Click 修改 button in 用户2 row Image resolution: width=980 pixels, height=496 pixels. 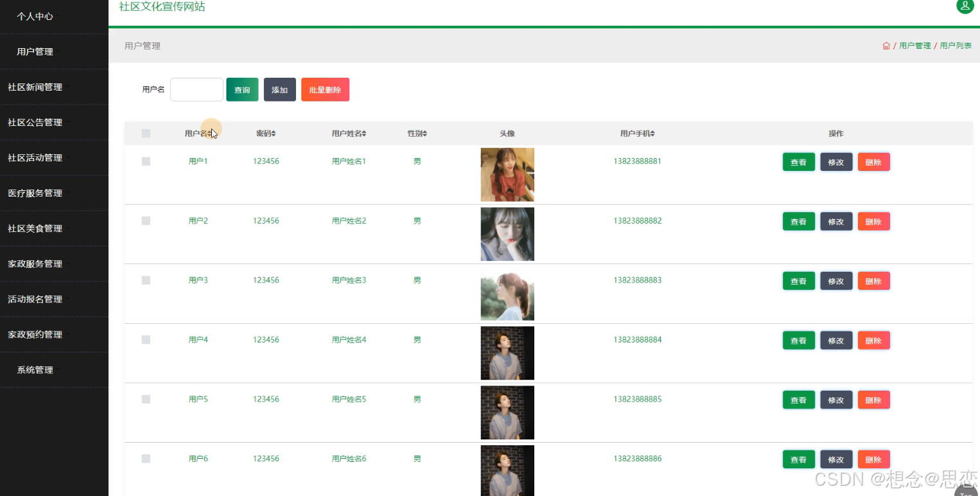click(836, 222)
